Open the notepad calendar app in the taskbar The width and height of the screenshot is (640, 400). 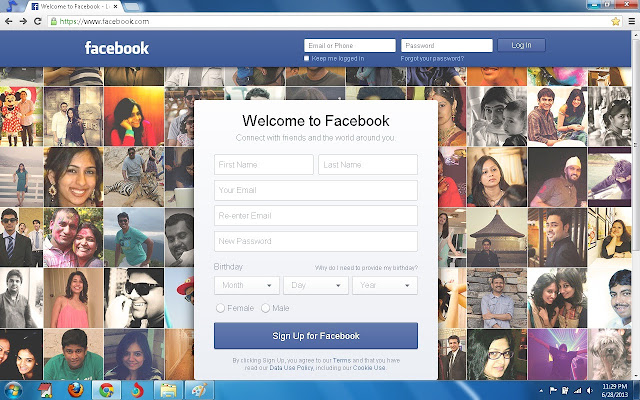point(45,390)
